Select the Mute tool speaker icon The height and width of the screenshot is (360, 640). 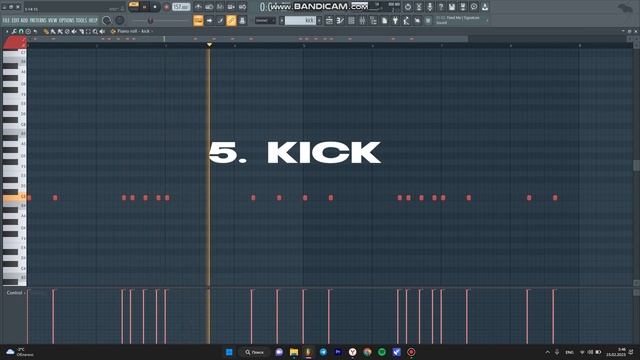coord(74,31)
